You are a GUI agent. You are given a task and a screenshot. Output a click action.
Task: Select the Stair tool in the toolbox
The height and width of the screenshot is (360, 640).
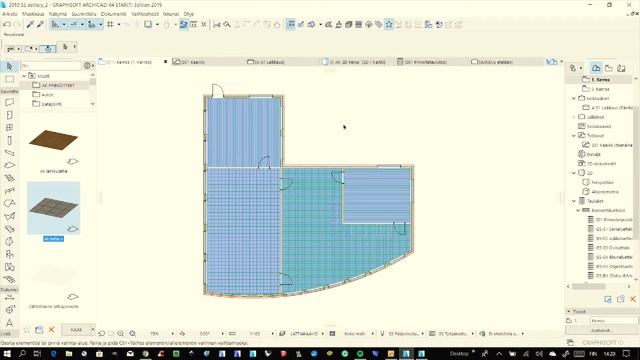tap(9, 178)
